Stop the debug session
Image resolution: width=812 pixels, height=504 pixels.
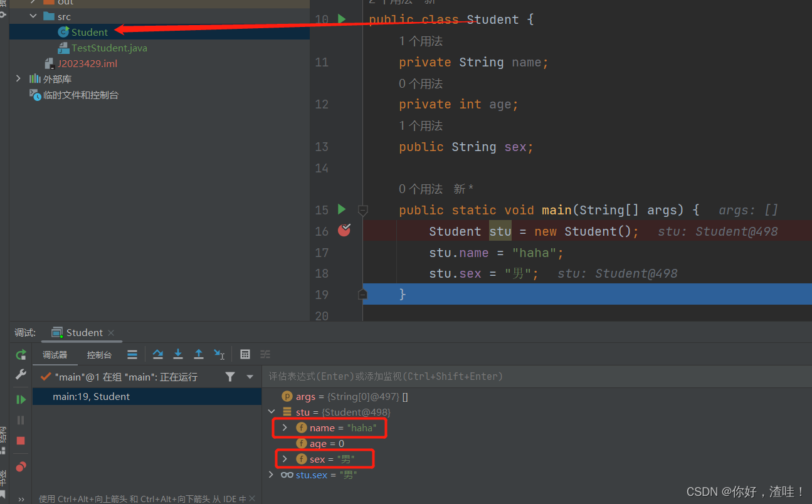(21, 441)
